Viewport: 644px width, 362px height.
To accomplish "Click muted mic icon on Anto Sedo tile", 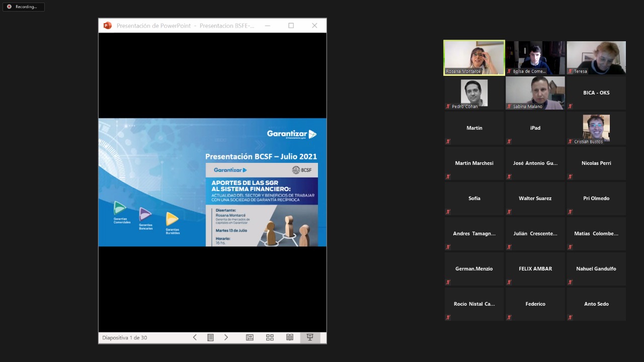I will 570,317.
